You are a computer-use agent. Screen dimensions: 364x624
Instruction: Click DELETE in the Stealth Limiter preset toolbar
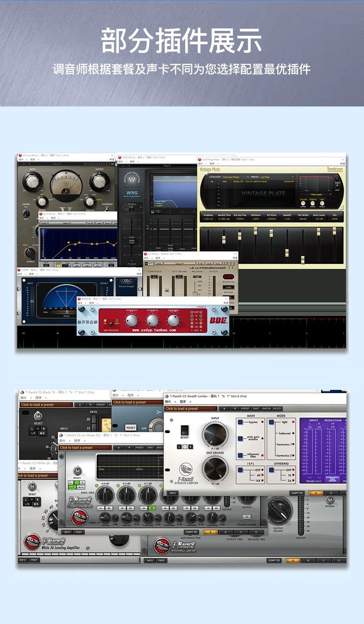click(x=277, y=408)
